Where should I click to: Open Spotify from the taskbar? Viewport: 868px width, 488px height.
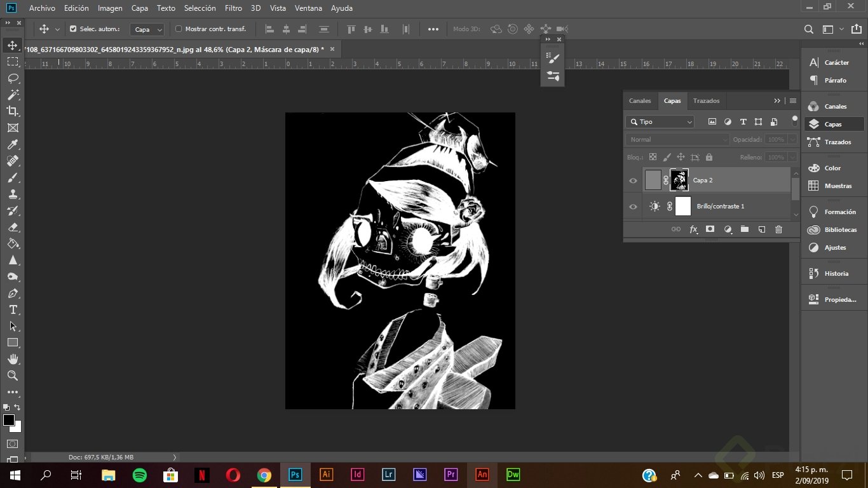pyautogui.click(x=140, y=475)
